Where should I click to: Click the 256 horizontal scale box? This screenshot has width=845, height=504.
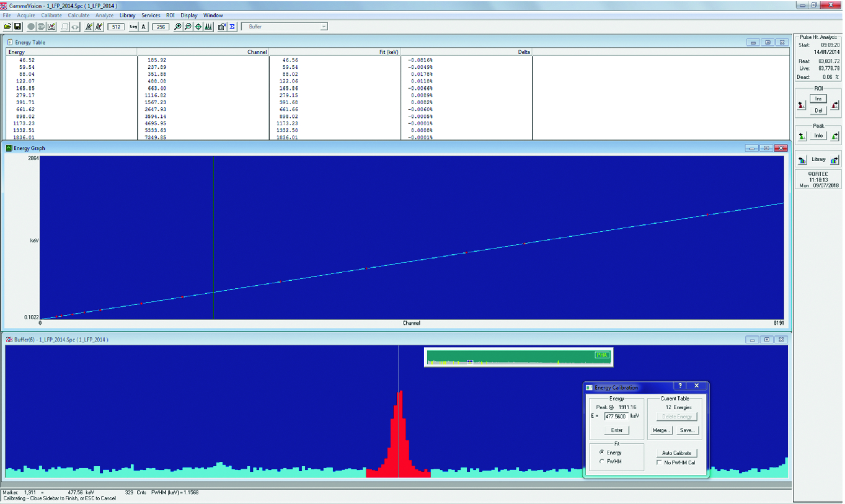(x=161, y=27)
